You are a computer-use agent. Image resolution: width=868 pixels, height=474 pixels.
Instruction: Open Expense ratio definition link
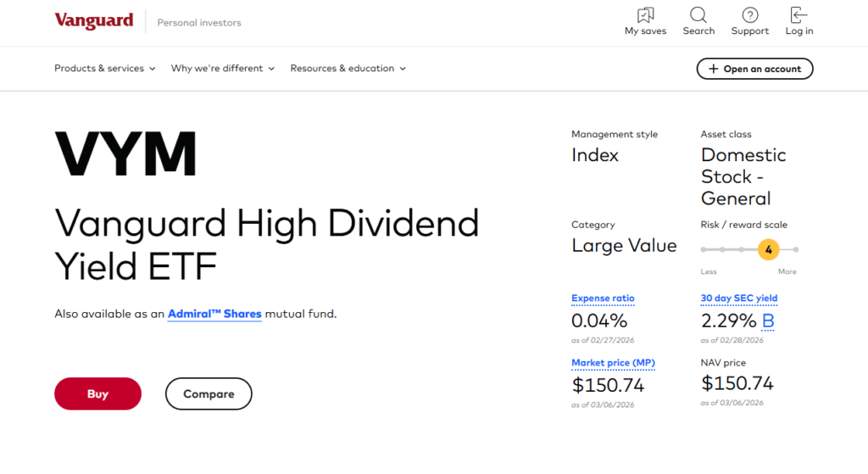tap(603, 298)
